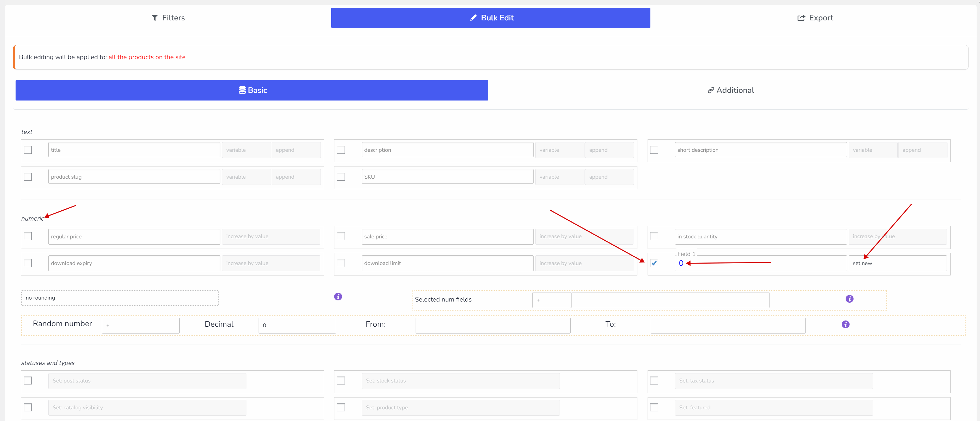
Task: Tick the product slug checkbox
Action: 28,177
